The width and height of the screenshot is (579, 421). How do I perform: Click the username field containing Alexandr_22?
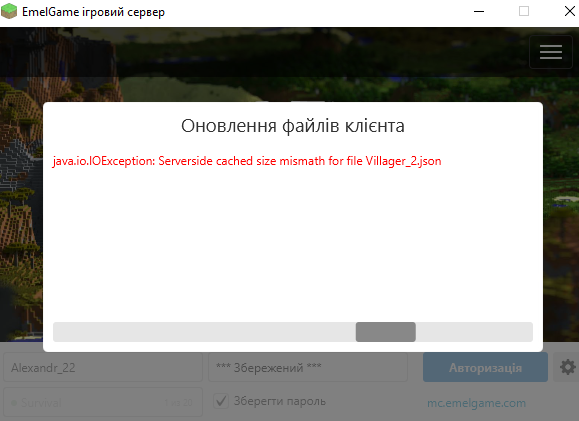pos(103,367)
